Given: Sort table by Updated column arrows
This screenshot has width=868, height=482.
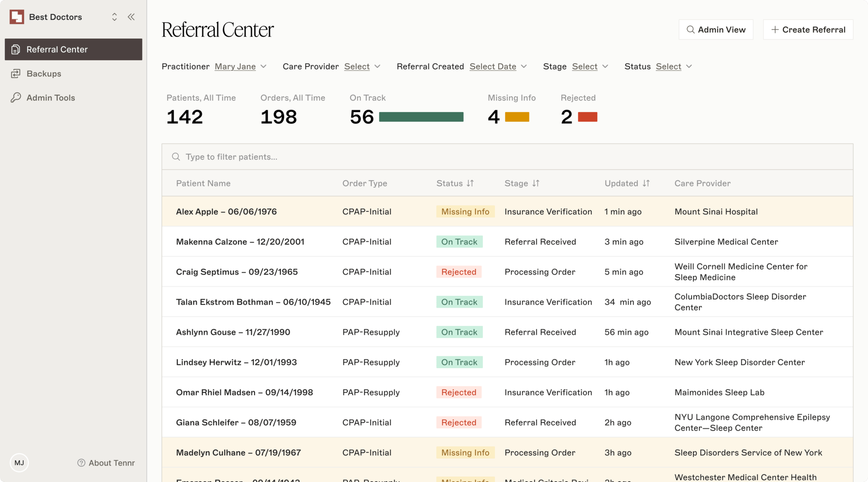Looking at the screenshot, I should 646,183.
